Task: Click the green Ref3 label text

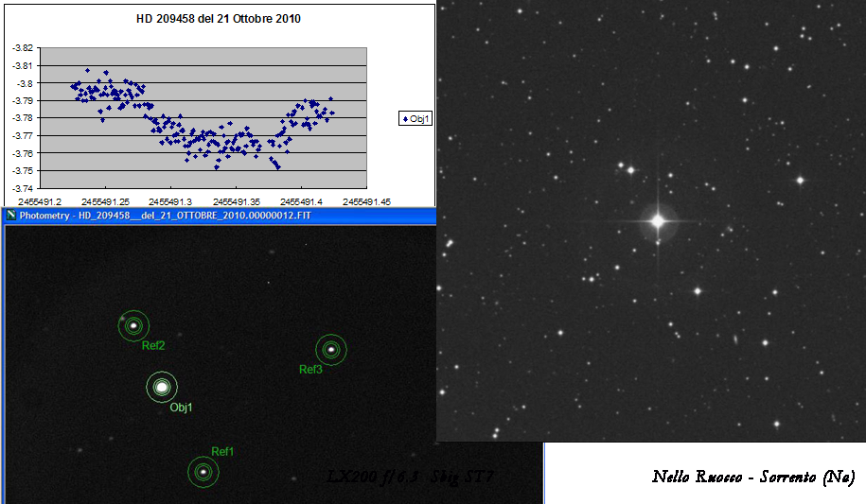Action: point(310,369)
